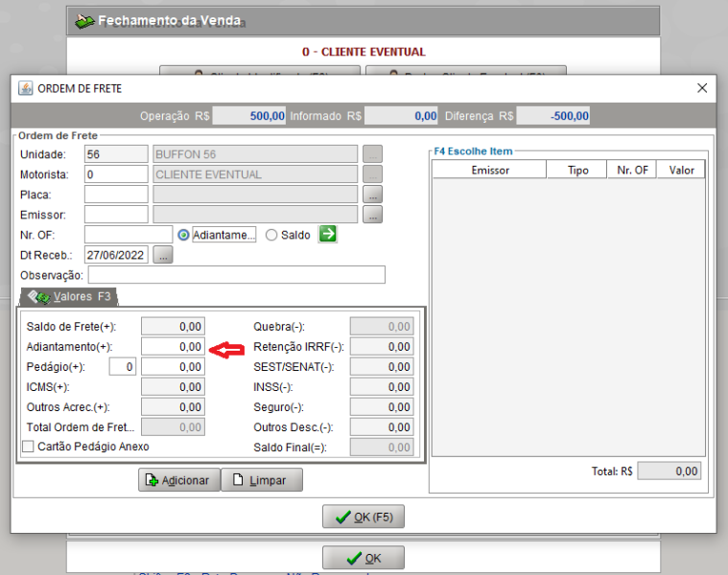Enable Cartão Pedágio Anexo checkbox
This screenshot has width=728, height=575.
(x=29, y=447)
